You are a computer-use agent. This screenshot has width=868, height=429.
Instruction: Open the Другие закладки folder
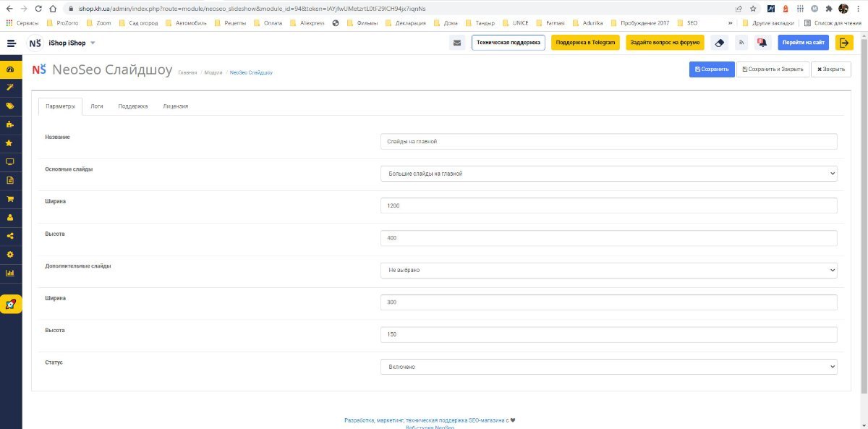coord(769,22)
